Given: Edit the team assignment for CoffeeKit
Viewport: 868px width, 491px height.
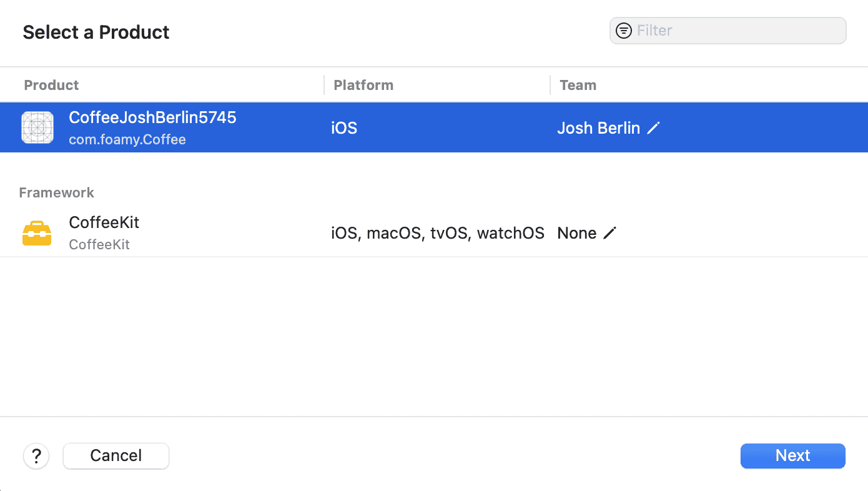Looking at the screenshot, I should pos(609,232).
